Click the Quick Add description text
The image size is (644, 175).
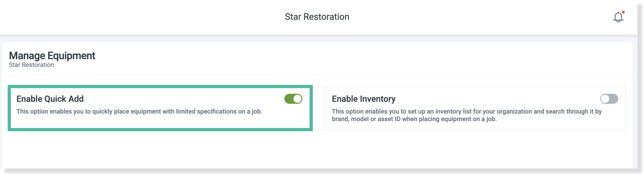click(139, 111)
